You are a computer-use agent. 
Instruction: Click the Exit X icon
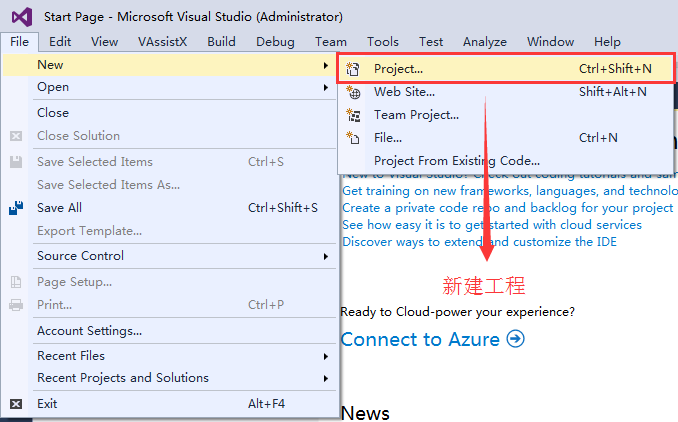tap(16, 404)
